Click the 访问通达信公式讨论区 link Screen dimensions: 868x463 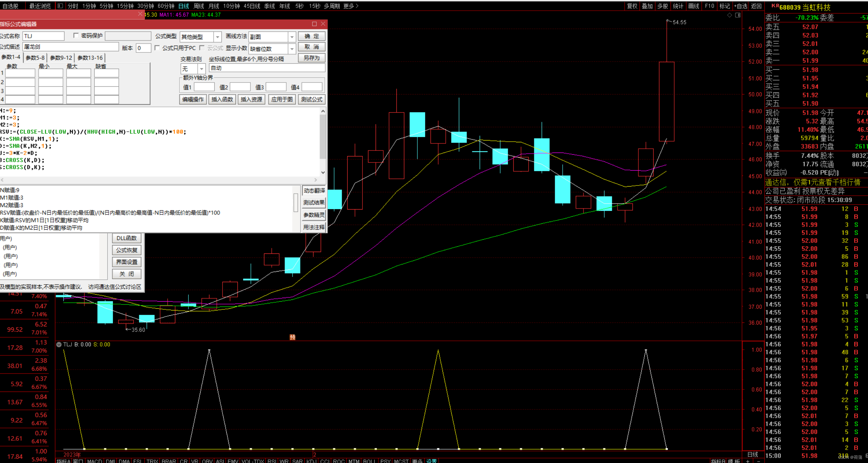pos(115,287)
